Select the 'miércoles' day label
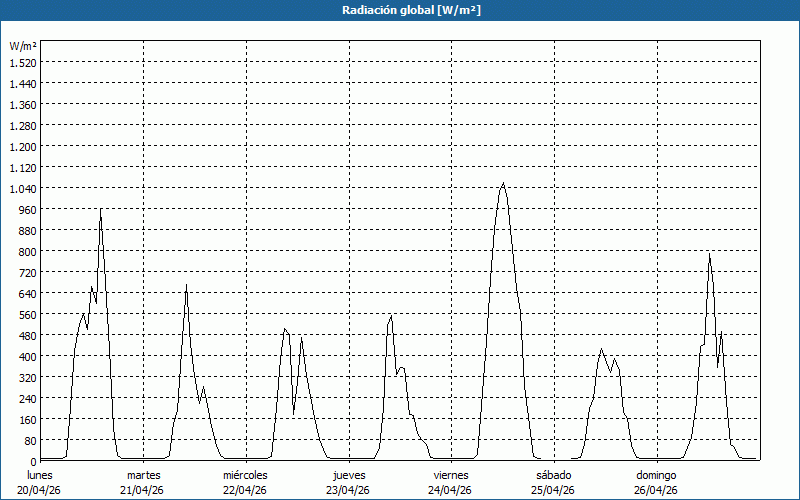The height and width of the screenshot is (500, 800). (x=245, y=474)
